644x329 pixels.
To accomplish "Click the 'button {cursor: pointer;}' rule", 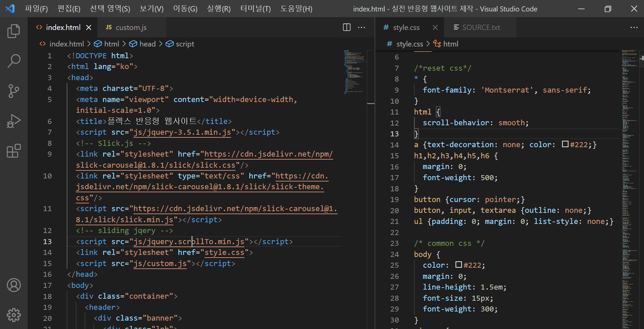I will [469, 200].
